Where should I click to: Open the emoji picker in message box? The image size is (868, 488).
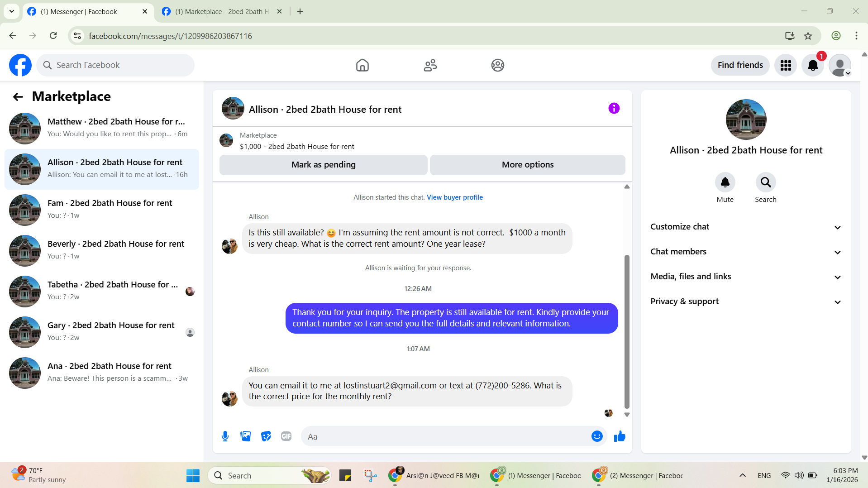(x=596, y=436)
